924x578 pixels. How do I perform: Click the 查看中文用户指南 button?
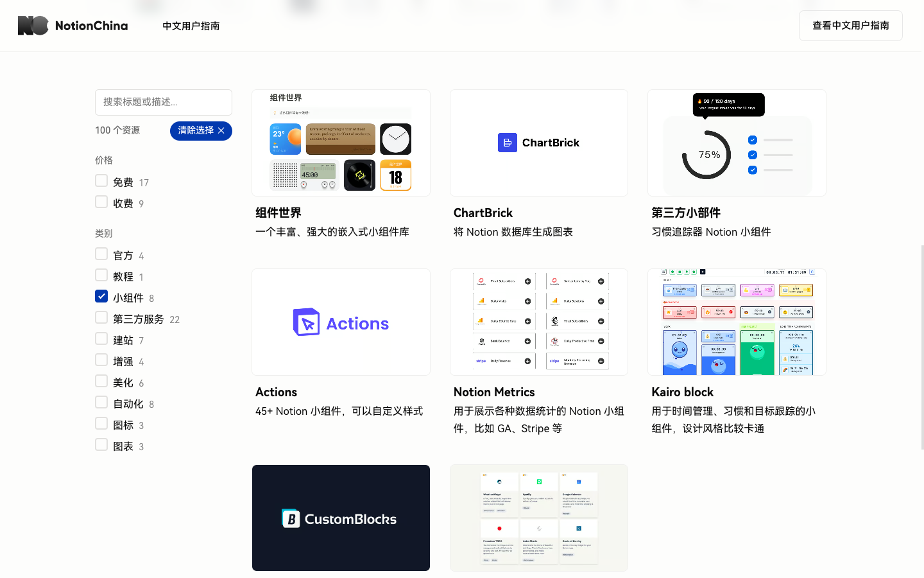coord(850,26)
